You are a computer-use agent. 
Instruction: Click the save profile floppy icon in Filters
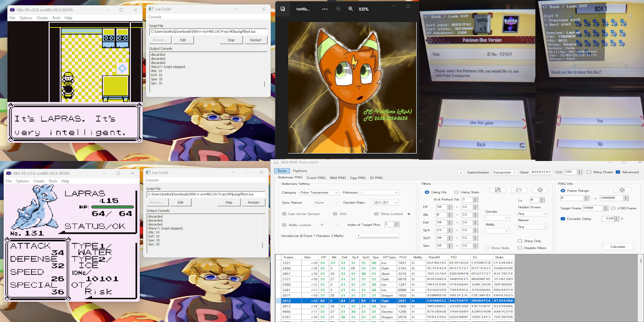pyautogui.click(x=497, y=190)
